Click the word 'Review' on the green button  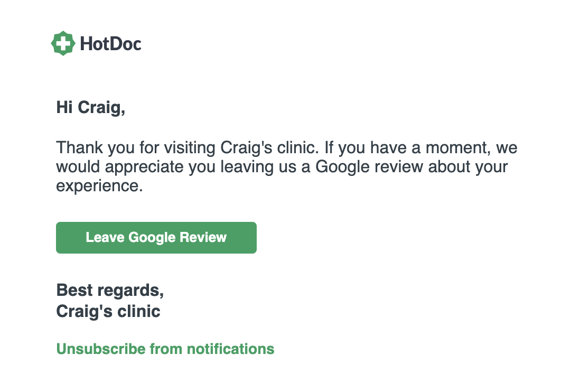click(x=203, y=237)
